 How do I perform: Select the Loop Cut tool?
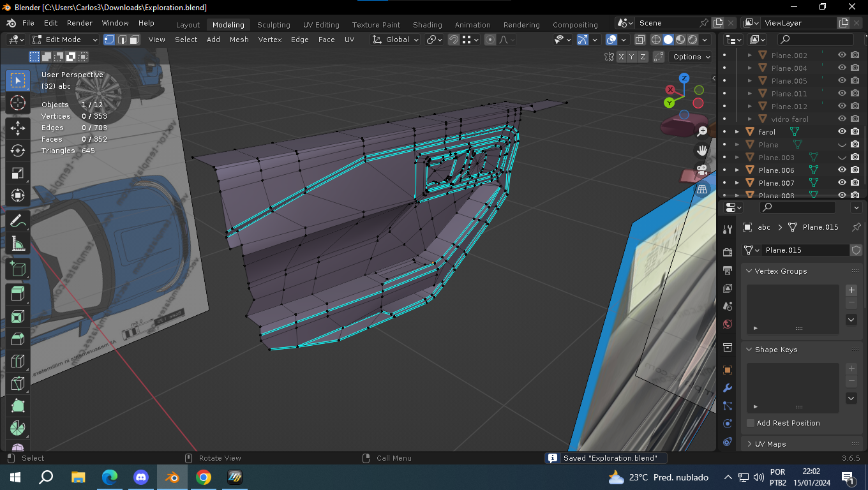pos(18,361)
